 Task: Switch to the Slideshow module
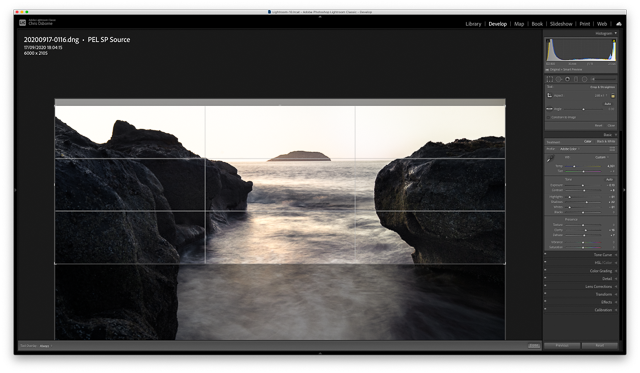pos(561,24)
